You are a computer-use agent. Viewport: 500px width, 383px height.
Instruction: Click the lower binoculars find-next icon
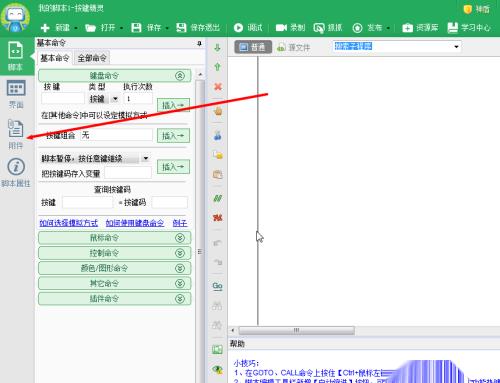click(218, 325)
